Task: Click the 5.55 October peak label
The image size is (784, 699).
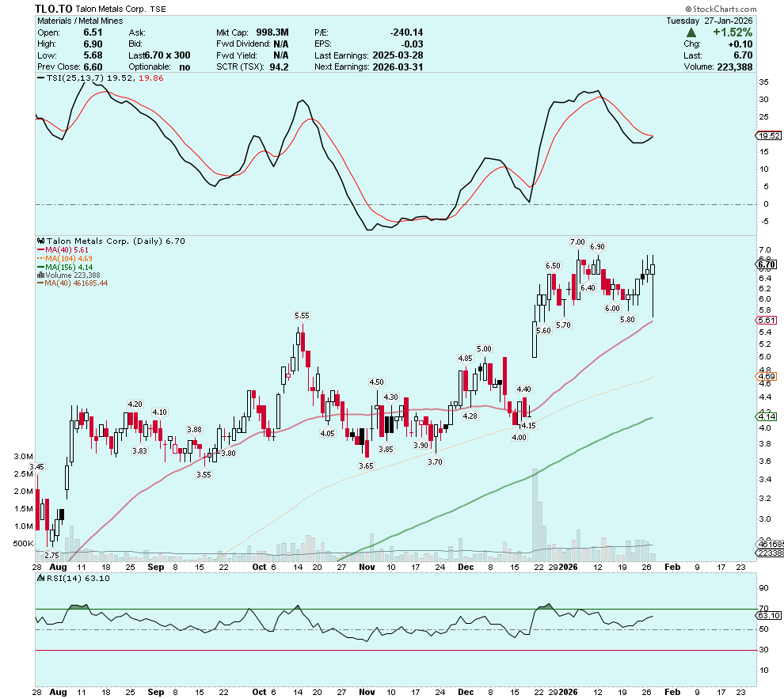Action: [302, 316]
